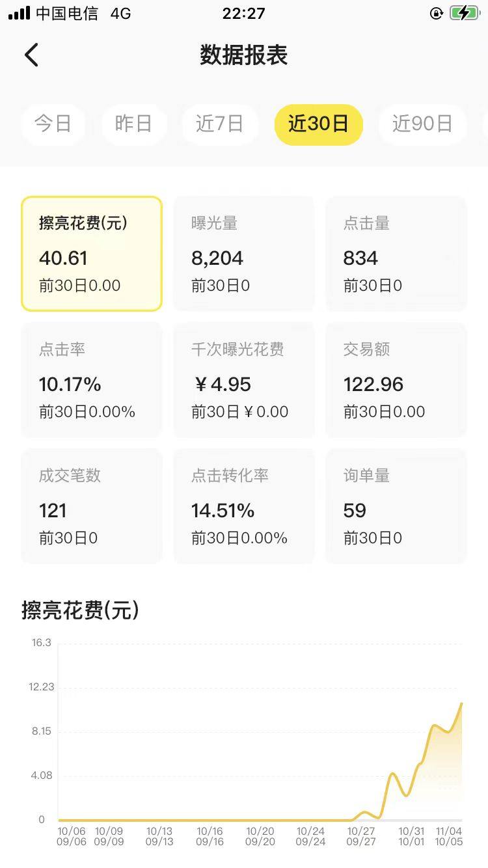Show the 询单量 metric chart
This screenshot has width=488, height=868.
coord(396,506)
